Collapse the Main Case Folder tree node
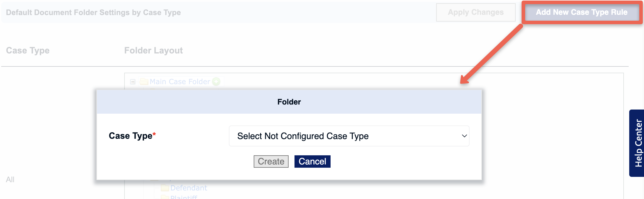This screenshot has height=199, width=644. pyautogui.click(x=133, y=82)
